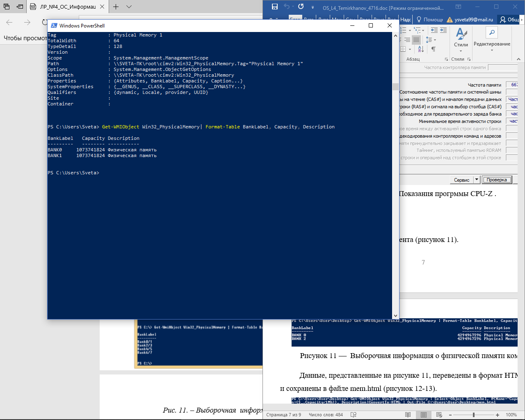525x420 pixels.
Task: Open multilevel list dropdown arrow
Action: pyautogui.click(x=423, y=30)
